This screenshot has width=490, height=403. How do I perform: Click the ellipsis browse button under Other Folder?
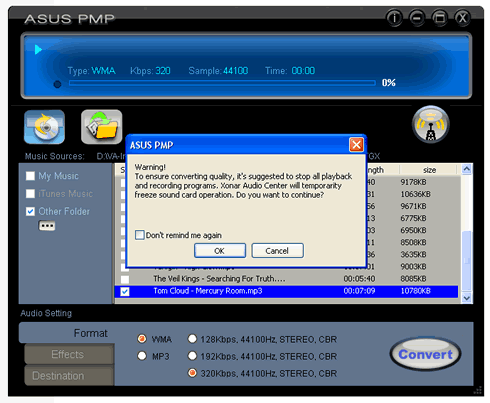(47, 226)
